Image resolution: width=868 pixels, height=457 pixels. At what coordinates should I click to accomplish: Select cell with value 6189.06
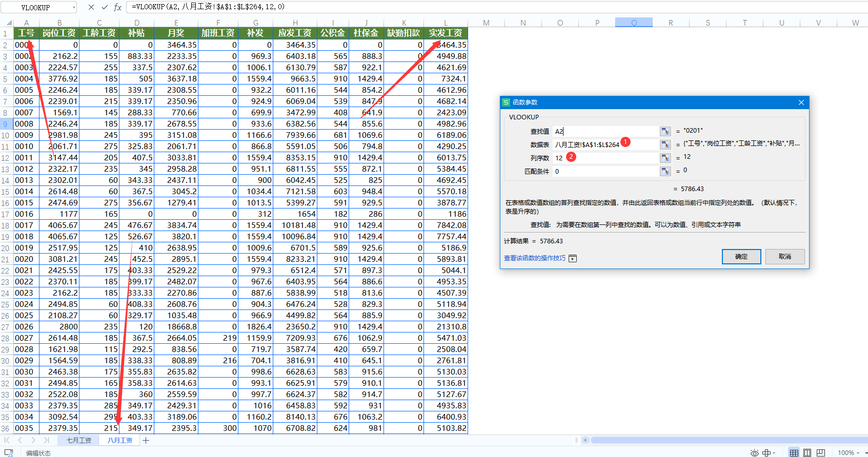tap(446, 135)
